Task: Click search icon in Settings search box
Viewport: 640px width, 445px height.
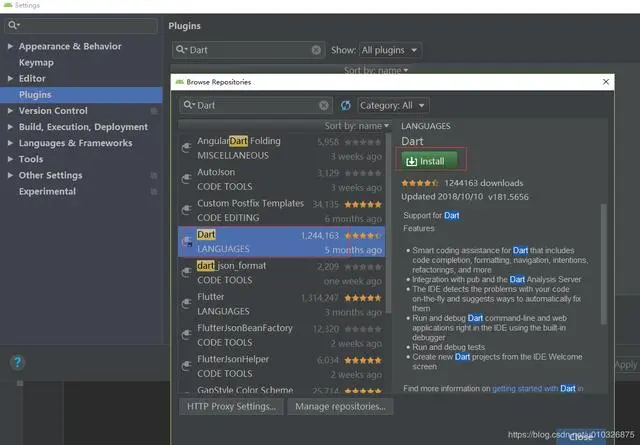Action: coord(13,25)
